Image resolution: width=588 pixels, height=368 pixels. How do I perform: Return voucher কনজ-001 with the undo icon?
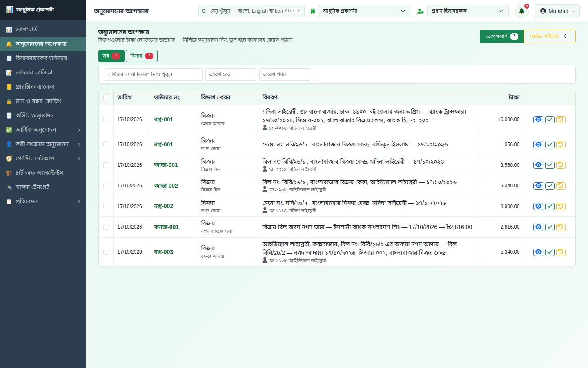561,227
